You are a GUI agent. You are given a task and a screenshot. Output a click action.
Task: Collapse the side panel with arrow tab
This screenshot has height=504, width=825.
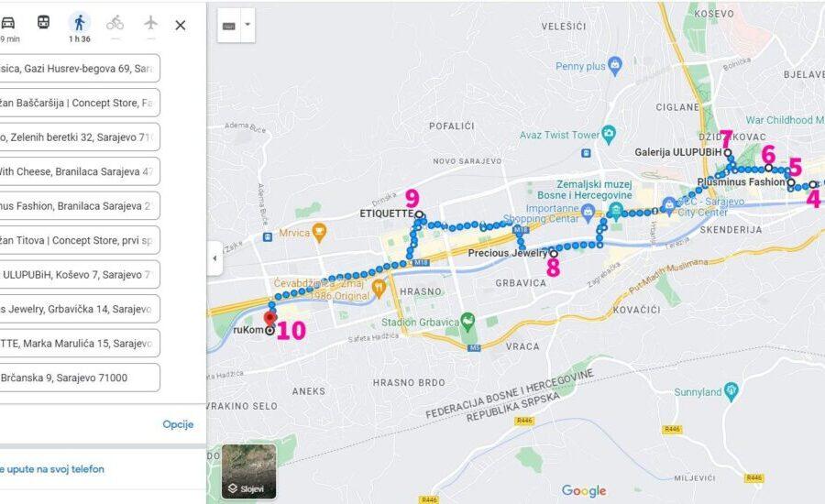(214, 258)
